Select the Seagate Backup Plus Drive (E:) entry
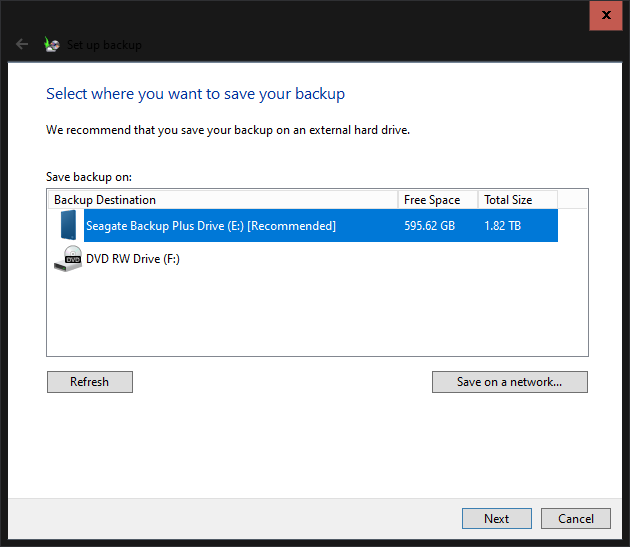 click(210, 226)
